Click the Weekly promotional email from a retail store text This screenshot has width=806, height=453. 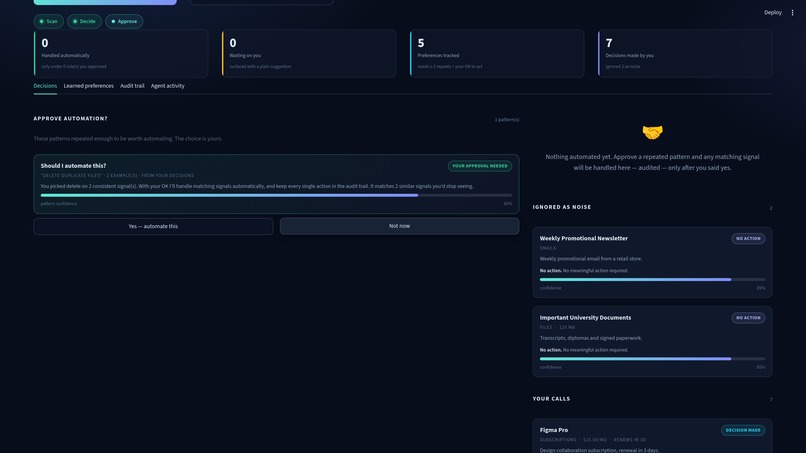591,259
